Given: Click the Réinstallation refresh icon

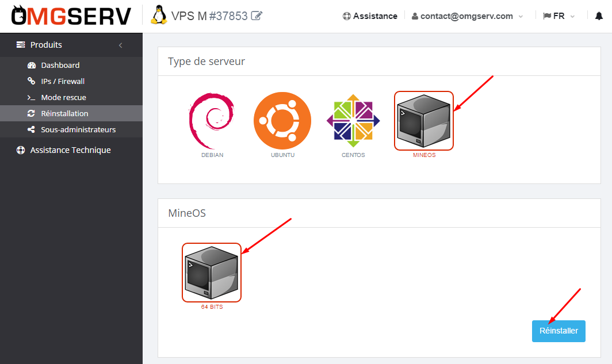Looking at the screenshot, I should click(31, 113).
